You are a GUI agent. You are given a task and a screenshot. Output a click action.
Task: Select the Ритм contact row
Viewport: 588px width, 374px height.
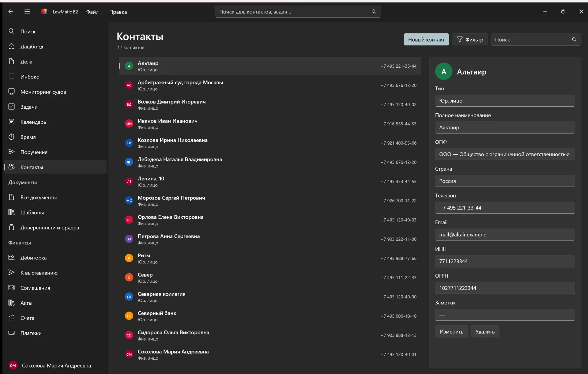[x=270, y=259]
